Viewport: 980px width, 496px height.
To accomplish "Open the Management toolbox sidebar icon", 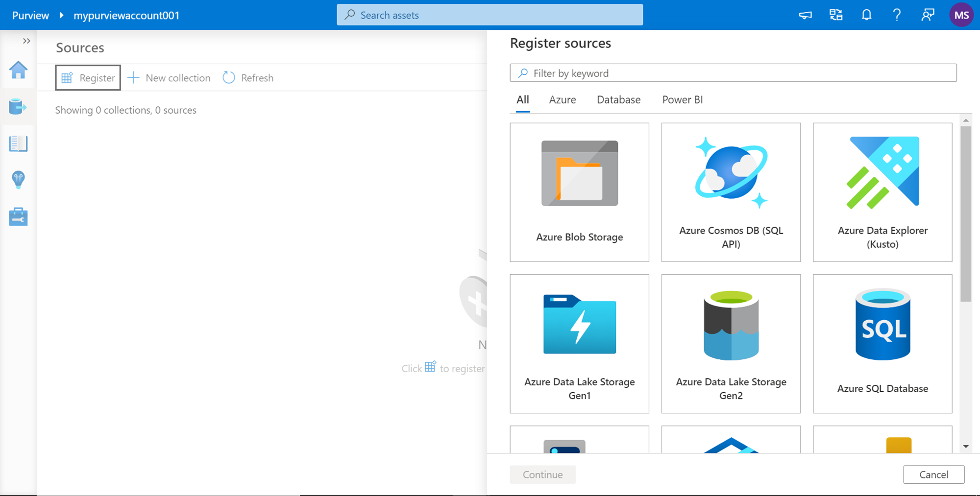I will (18, 216).
